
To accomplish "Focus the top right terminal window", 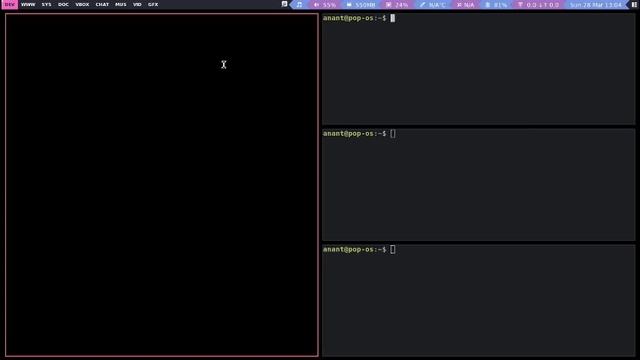I will pos(479,69).
